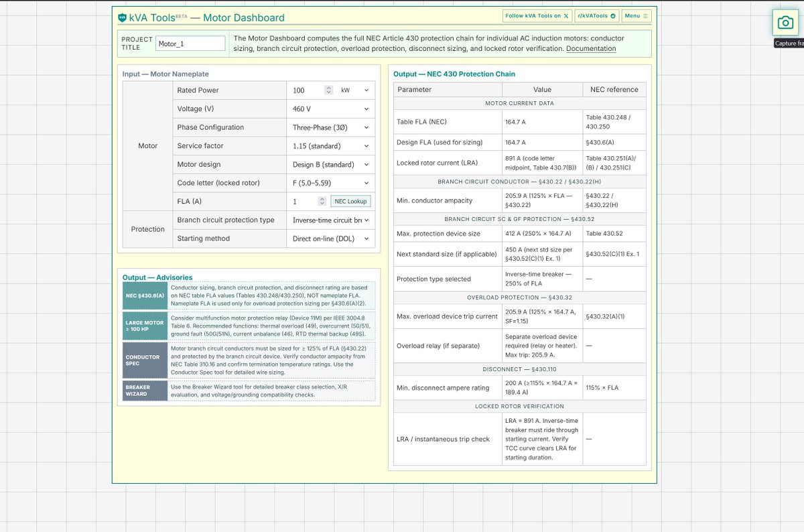
Task: Expand the Phase Configuration dropdown
Action: [x=330, y=127]
